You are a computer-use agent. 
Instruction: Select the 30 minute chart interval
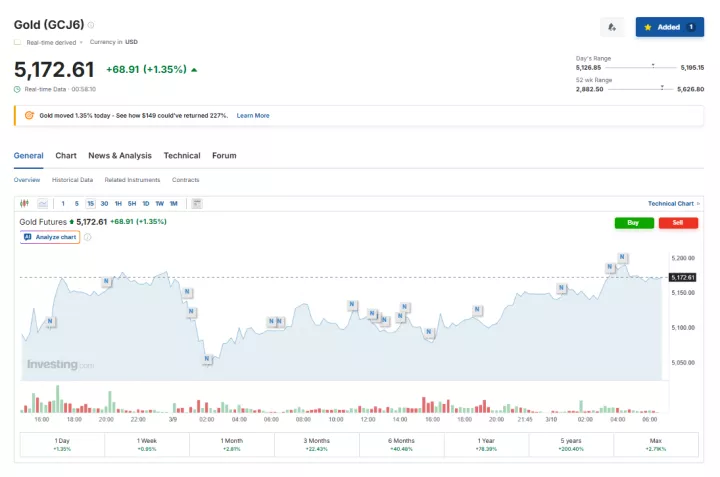[104, 203]
